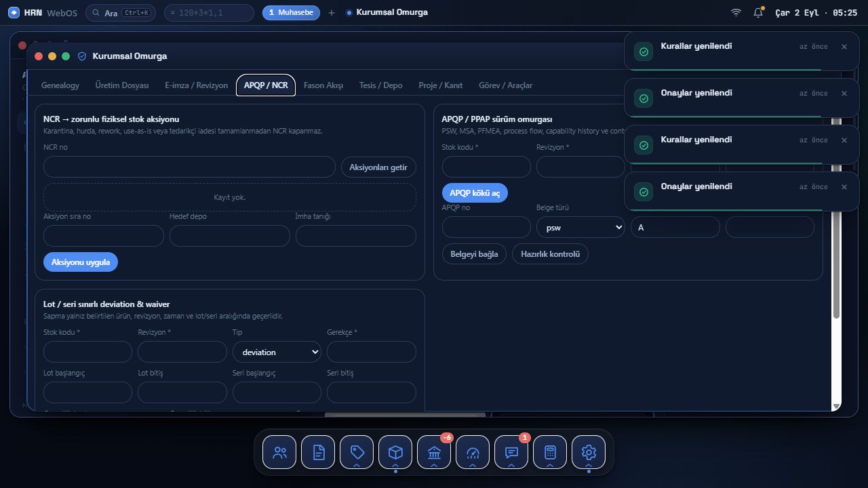Switch to the Genealogy tab
This screenshot has width=868, height=488.
click(x=60, y=85)
